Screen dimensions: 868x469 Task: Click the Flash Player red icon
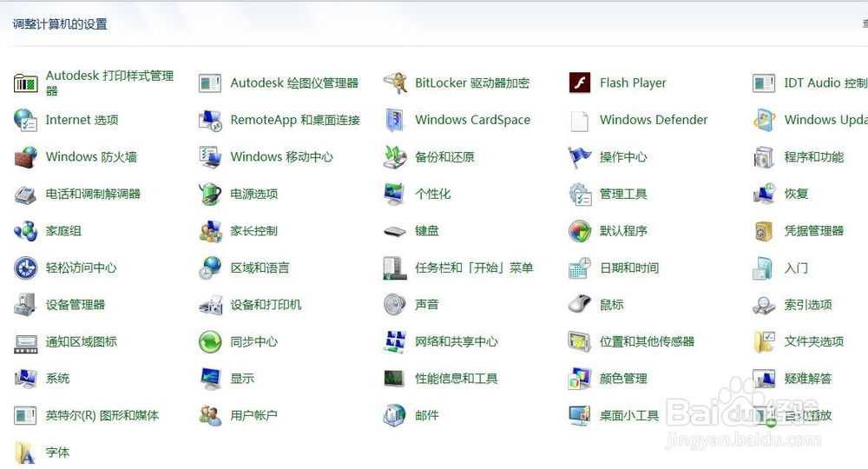pos(580,83)
